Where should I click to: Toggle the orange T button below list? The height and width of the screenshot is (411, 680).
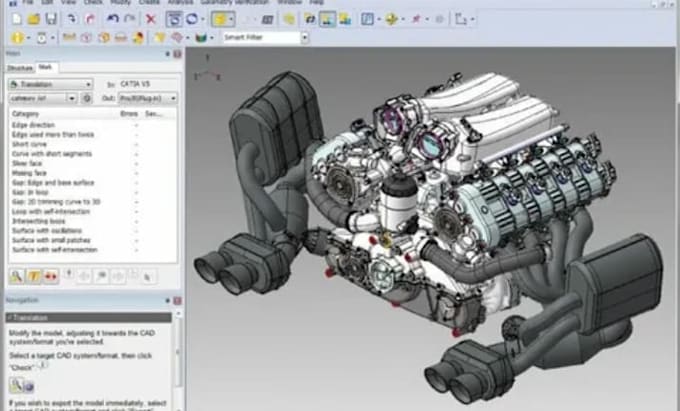(34, 276)
